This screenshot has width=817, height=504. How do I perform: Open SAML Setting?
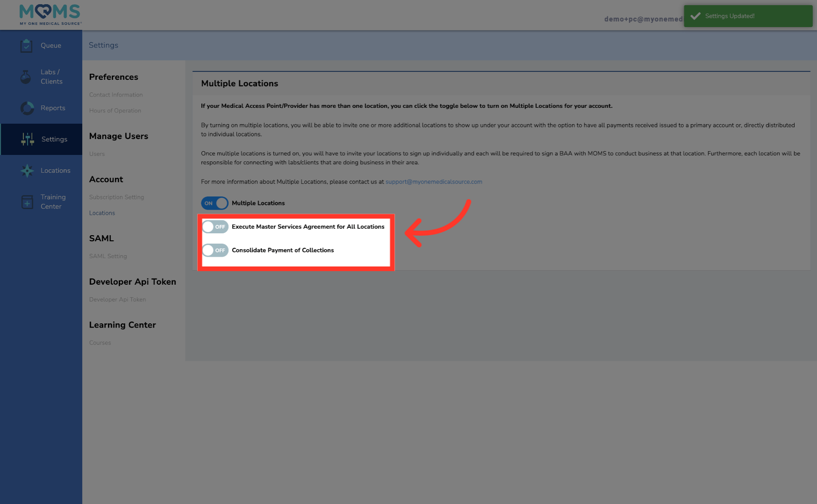pos(107,256)
